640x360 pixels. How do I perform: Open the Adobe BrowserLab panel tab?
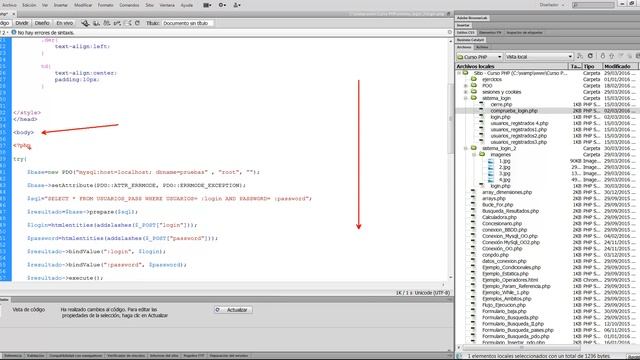pyautogui.click(x=472, y=18)
